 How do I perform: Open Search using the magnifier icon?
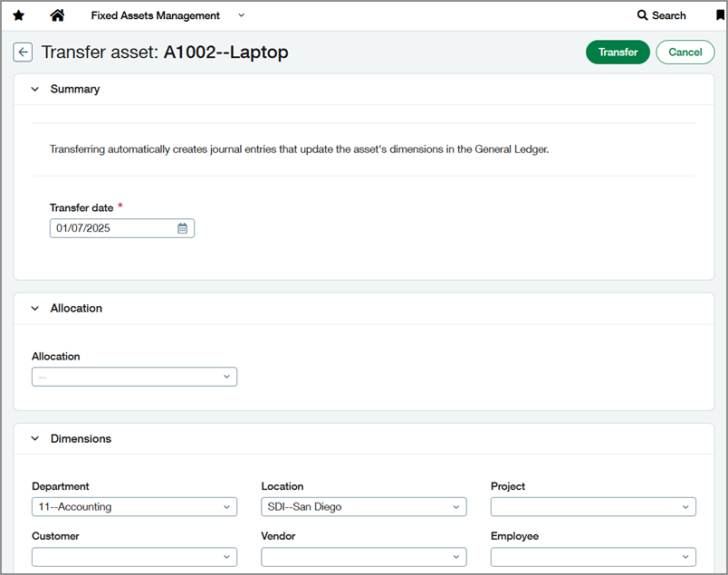pyautogui.click(x=662, y=15)
